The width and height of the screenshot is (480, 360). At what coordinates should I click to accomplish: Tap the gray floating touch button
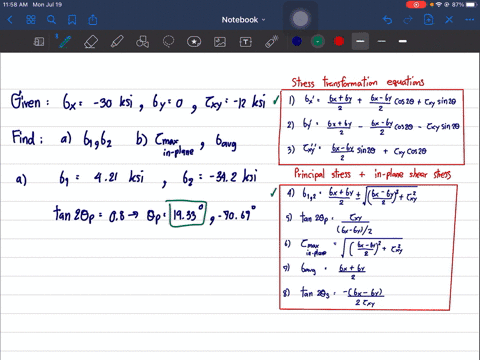point(300,19)
